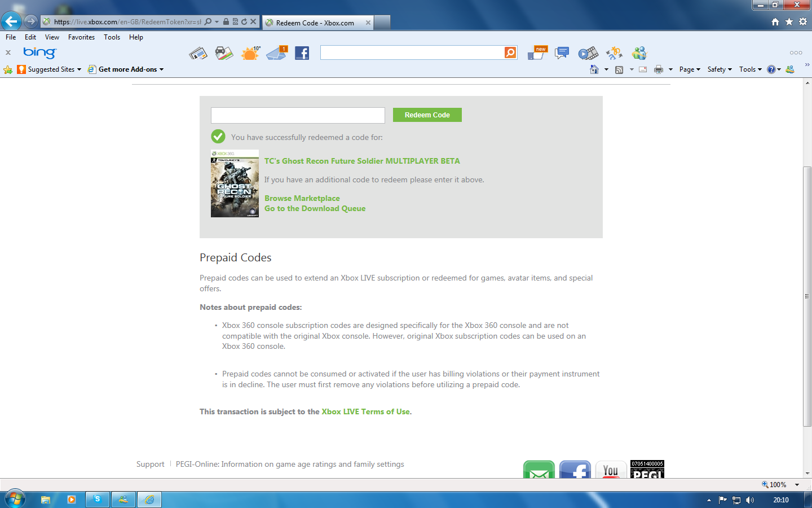Open the gear Tools icon top-right
This screenshot has height=508, width=812.
(803, 21)
